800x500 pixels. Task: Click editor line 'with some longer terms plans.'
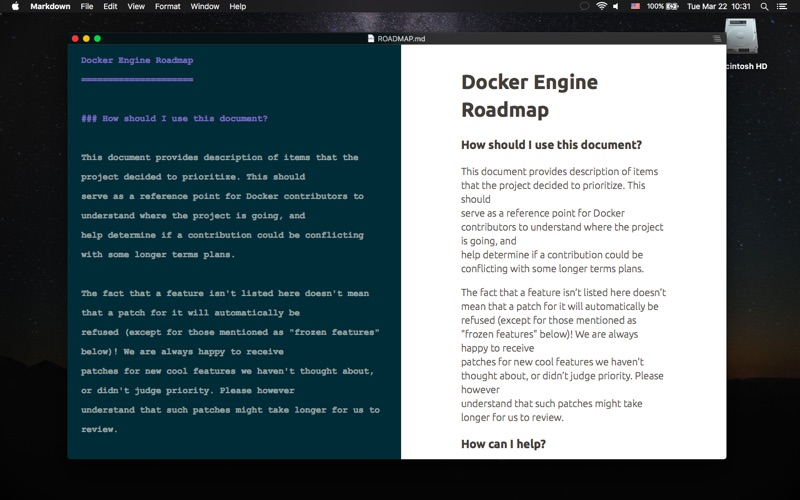[158, 254]
